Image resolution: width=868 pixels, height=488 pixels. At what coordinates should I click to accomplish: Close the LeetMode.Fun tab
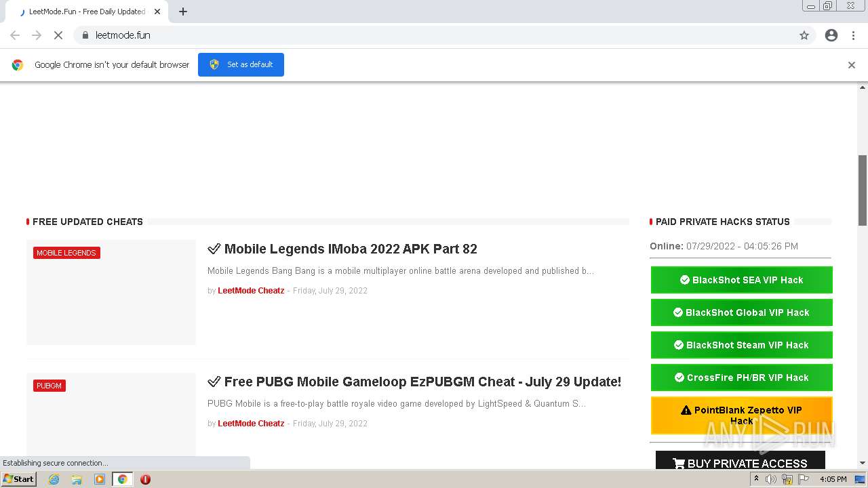(x=157, y=12)
